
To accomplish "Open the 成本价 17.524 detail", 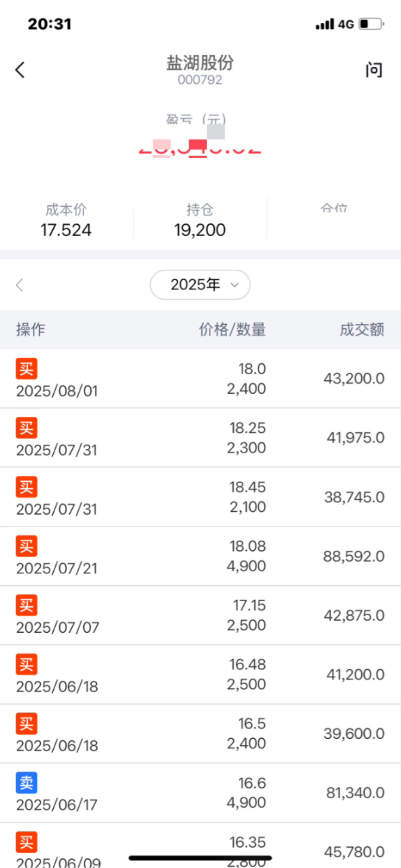I will [x=66, y=220].
